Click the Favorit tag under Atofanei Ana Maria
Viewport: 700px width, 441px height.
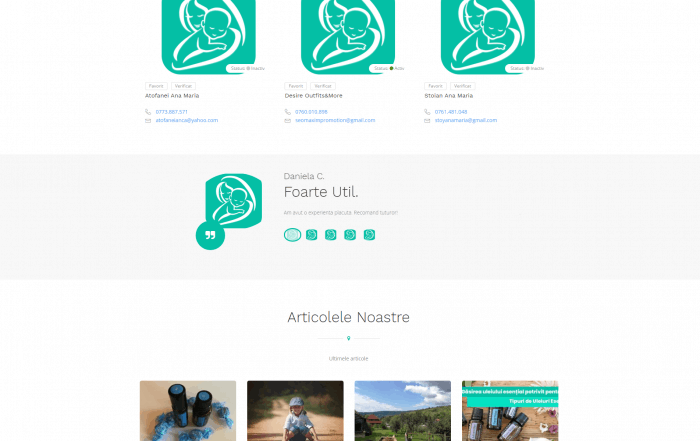coord(156,86)
